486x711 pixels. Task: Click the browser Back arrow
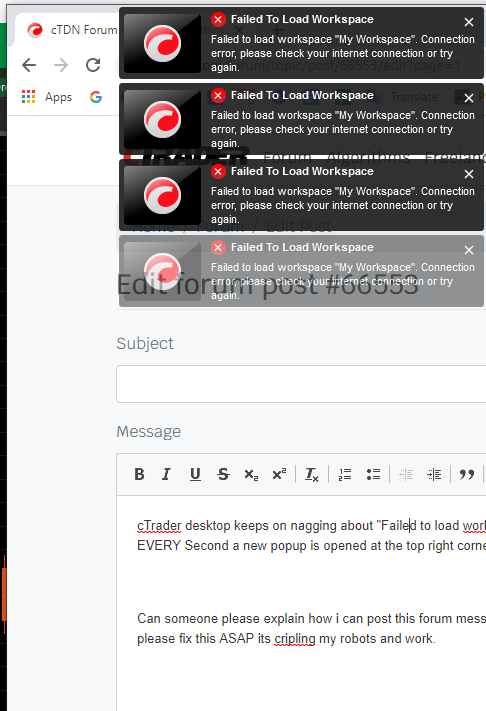coord(29,65)
